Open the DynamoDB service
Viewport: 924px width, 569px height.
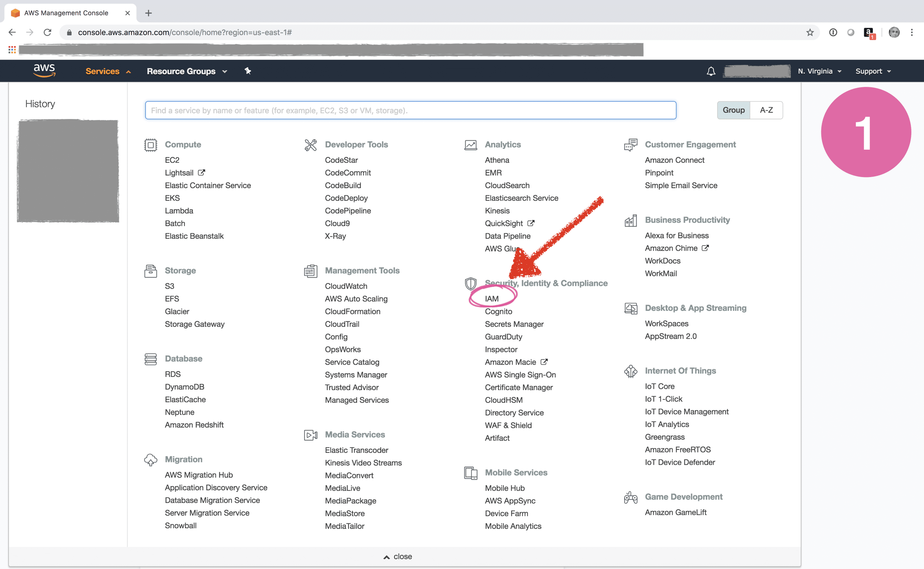184,387
